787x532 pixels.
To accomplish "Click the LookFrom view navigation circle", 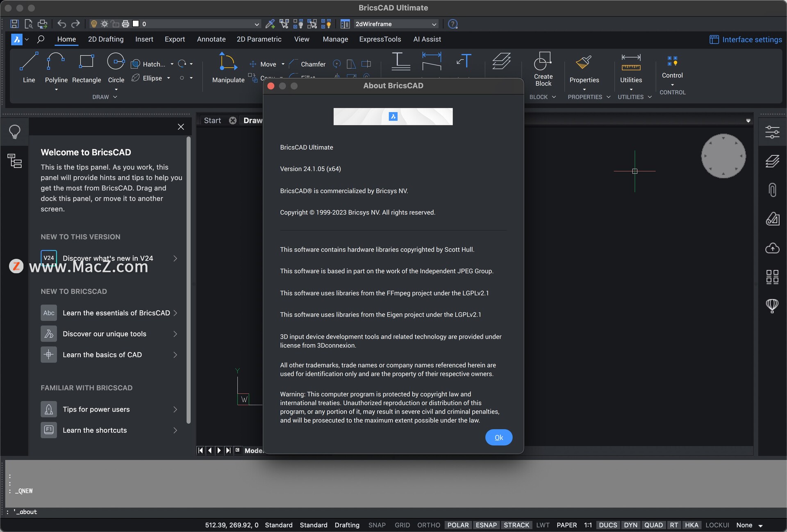I will [x=723, y=156].
